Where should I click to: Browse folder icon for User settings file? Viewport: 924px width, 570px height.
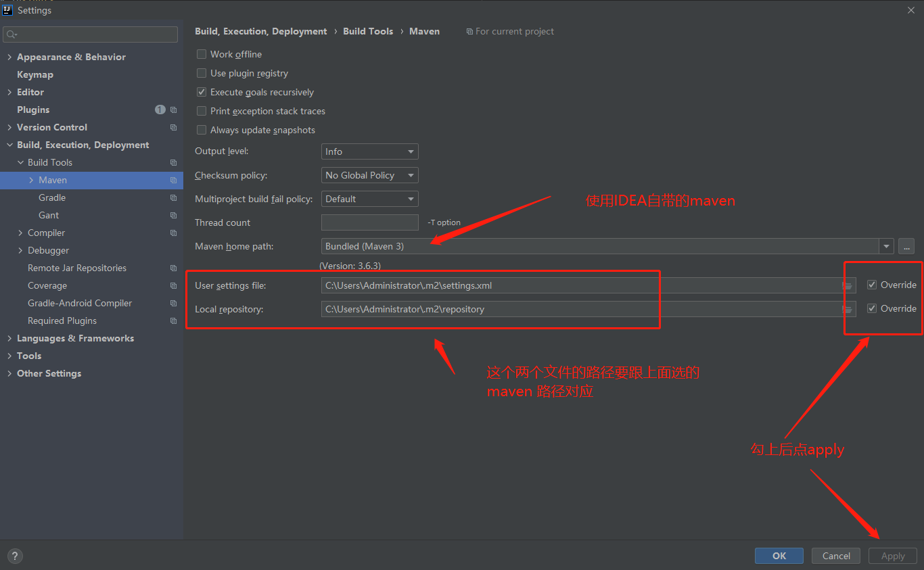847,285
